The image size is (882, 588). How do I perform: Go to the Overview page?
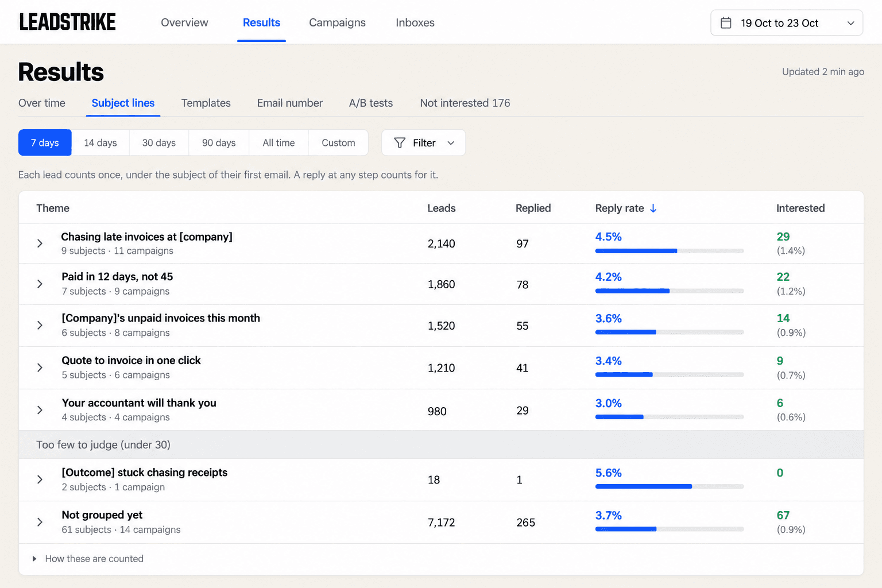click(x=184, y=22)
